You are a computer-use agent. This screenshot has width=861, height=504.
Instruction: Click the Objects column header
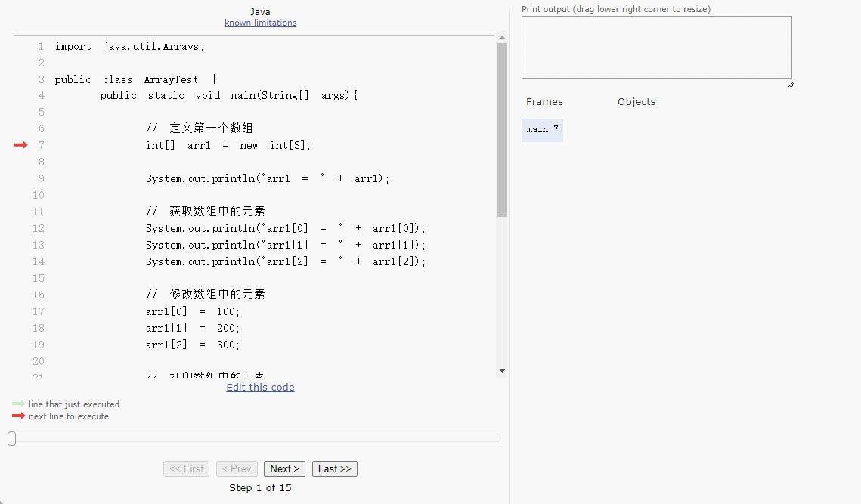coord(636,102)
